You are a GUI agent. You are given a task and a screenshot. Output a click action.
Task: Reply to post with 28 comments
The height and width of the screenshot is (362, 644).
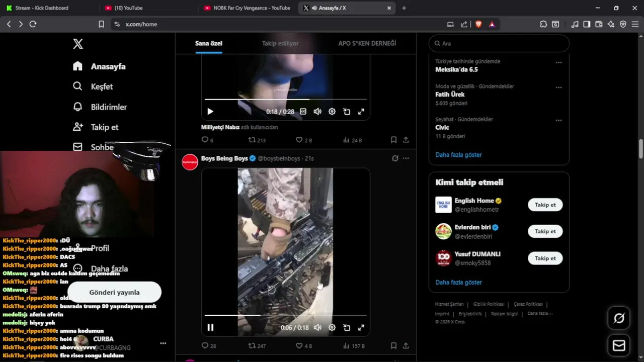coord(208,346)
